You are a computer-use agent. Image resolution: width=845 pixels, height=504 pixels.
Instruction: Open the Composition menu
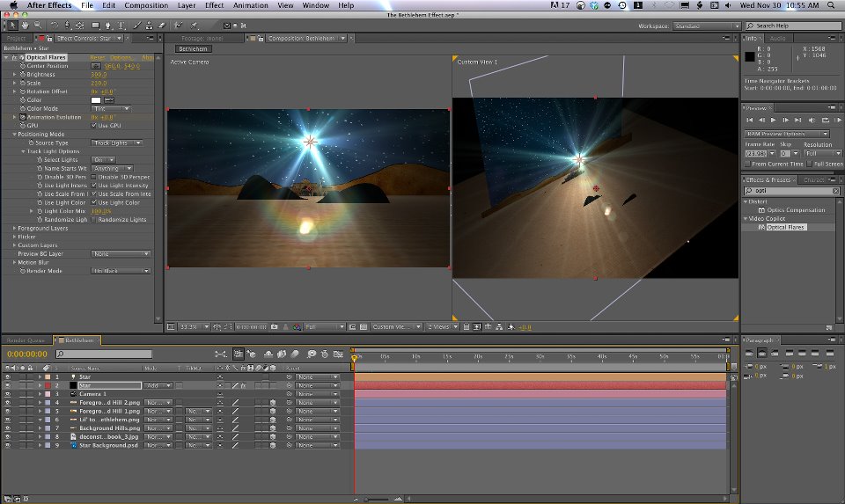[146, 5]
